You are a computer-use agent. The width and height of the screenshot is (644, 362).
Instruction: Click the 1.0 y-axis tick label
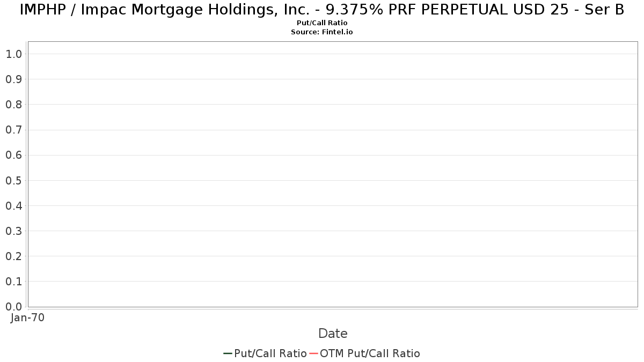[13, 54]
